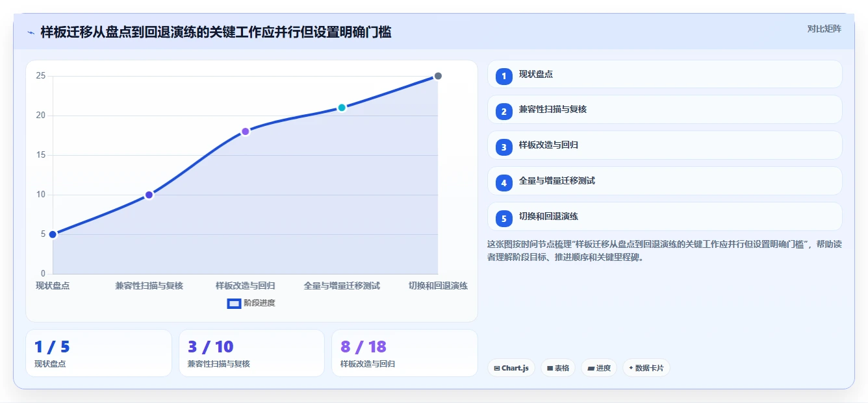Select the 全量与增量迁移测试 data point at 21
Viewport: 868px width, 403px height.
pyautogui.click(x=342, y=108)
